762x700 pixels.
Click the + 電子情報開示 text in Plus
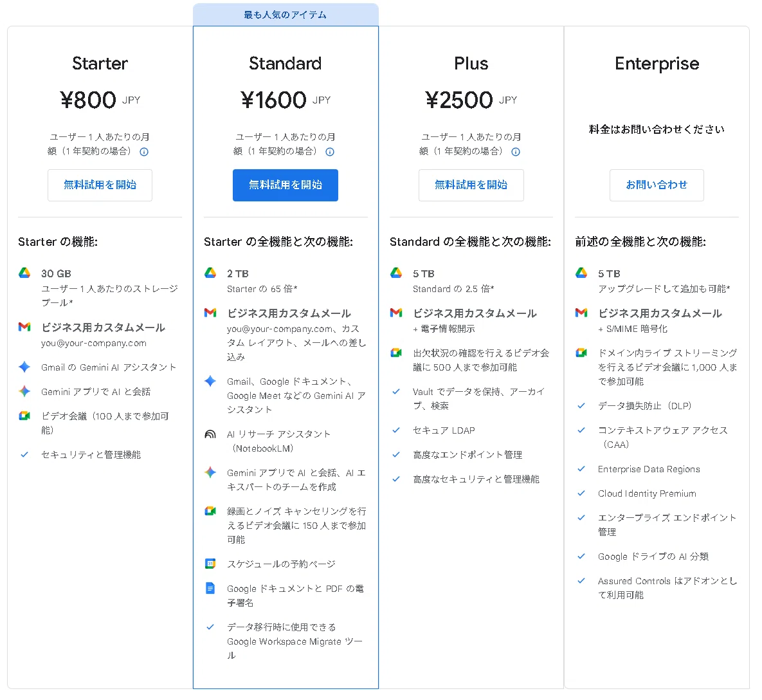(x=444, y=329)
